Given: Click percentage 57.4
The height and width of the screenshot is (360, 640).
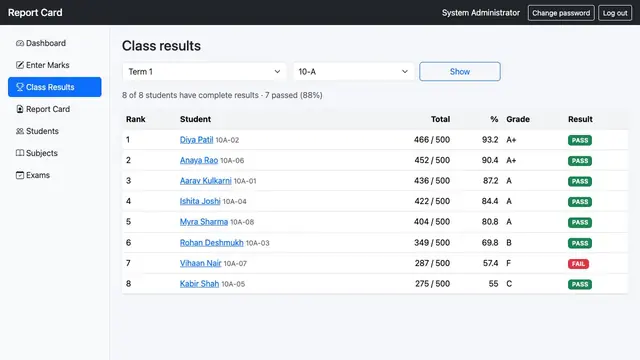Looking at the screenshot, I should coord(491,263).
